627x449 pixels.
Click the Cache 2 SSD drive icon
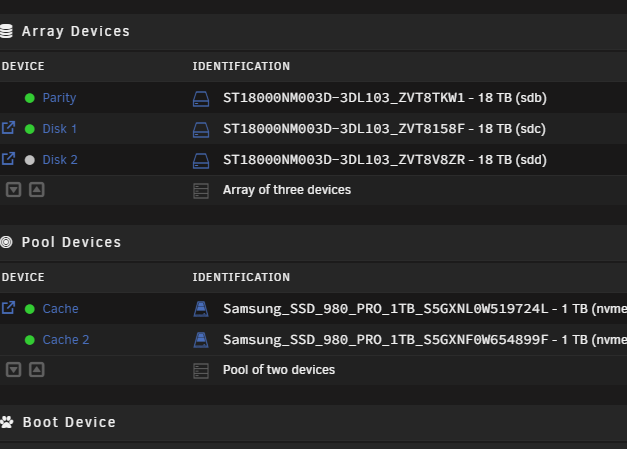[x=201, y=340]
